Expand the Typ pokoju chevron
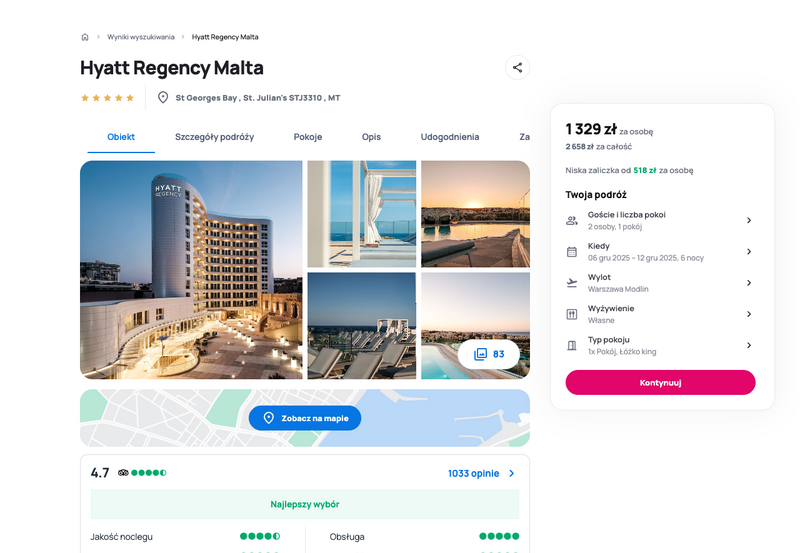 (749, 345)
